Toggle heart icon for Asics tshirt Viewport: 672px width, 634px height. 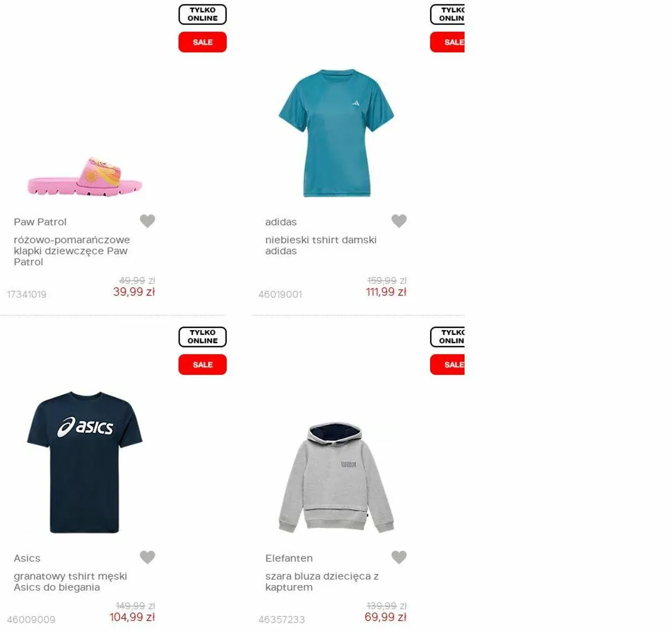pos(147,557)
